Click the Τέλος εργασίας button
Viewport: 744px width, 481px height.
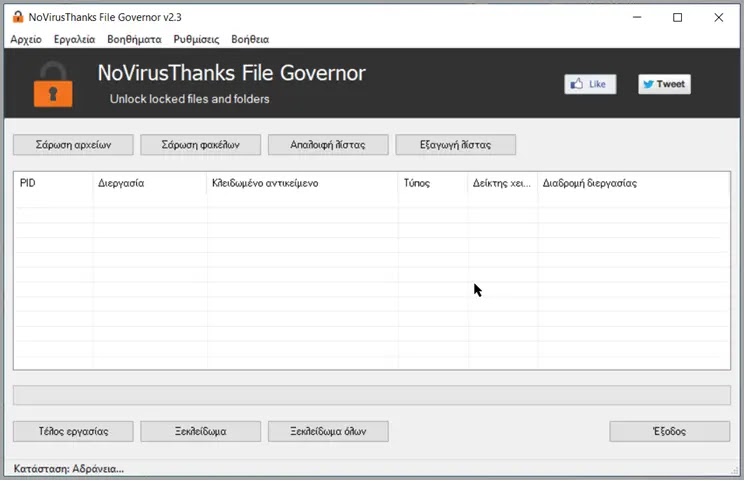click(73, 431)
